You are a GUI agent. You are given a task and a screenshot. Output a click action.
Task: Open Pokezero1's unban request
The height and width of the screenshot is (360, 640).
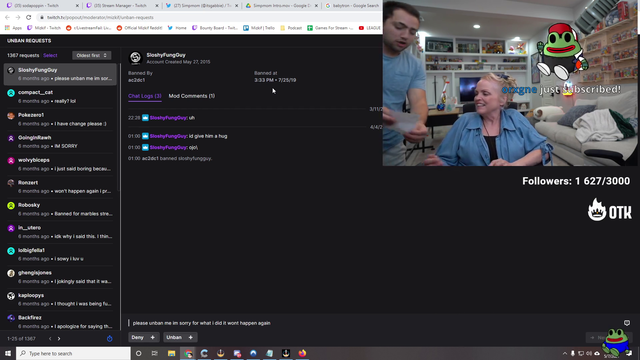pyautogui.click(x=60, y=119)
